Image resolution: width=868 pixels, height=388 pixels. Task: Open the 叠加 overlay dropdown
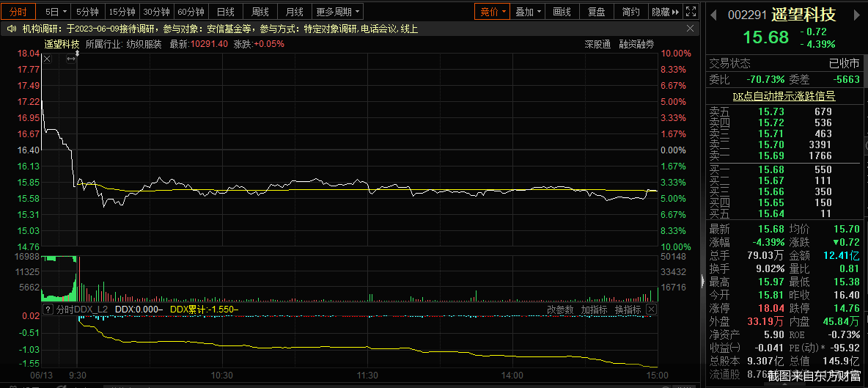click(x=527, y=12)
